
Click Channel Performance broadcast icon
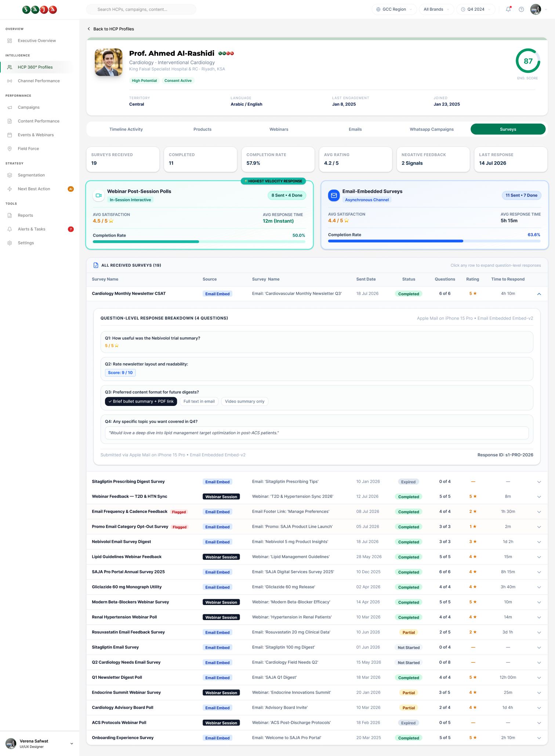coord(10,81)
